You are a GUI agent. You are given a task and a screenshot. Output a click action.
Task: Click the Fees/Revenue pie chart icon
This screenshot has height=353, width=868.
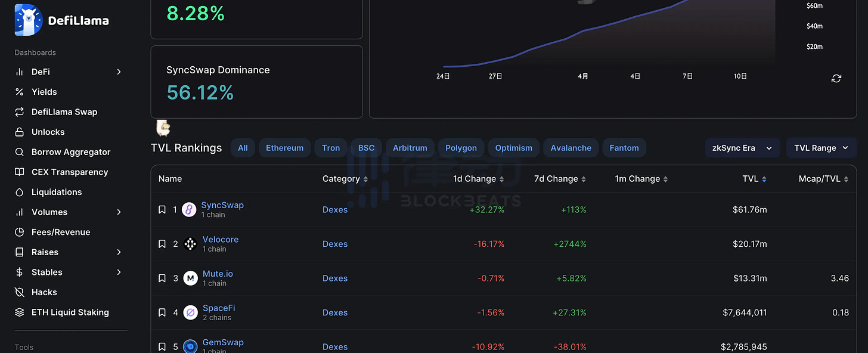point(20,232)
